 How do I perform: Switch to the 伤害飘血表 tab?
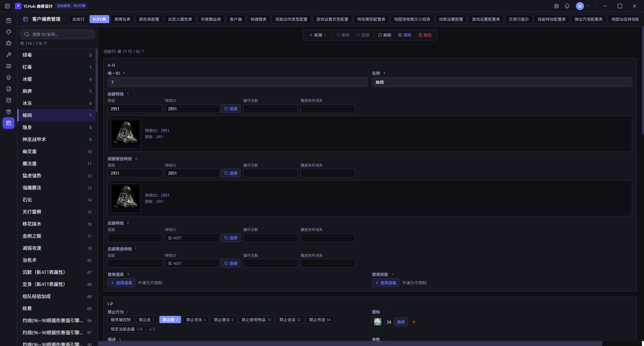click(211, 19)
